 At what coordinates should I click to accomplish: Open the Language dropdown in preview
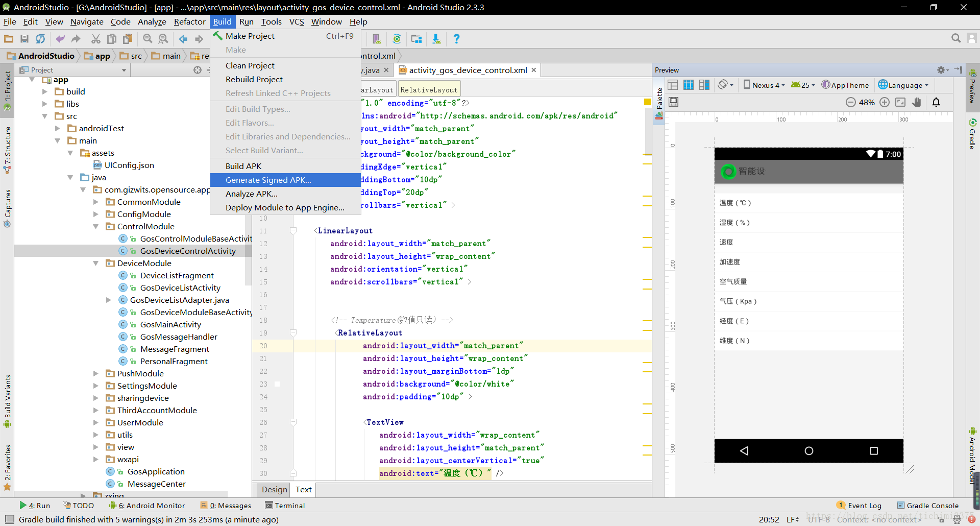tap(903, 85)
